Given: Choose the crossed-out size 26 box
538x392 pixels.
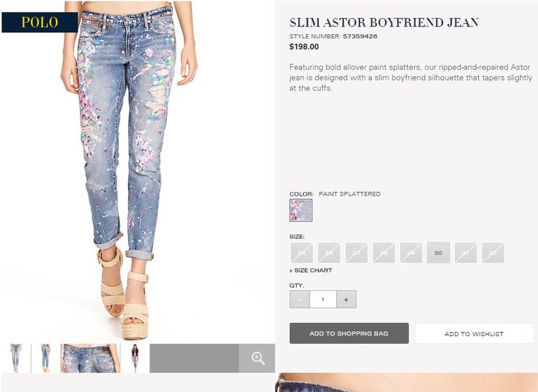Looking at the screenshot, I should [x=329, y=253].
